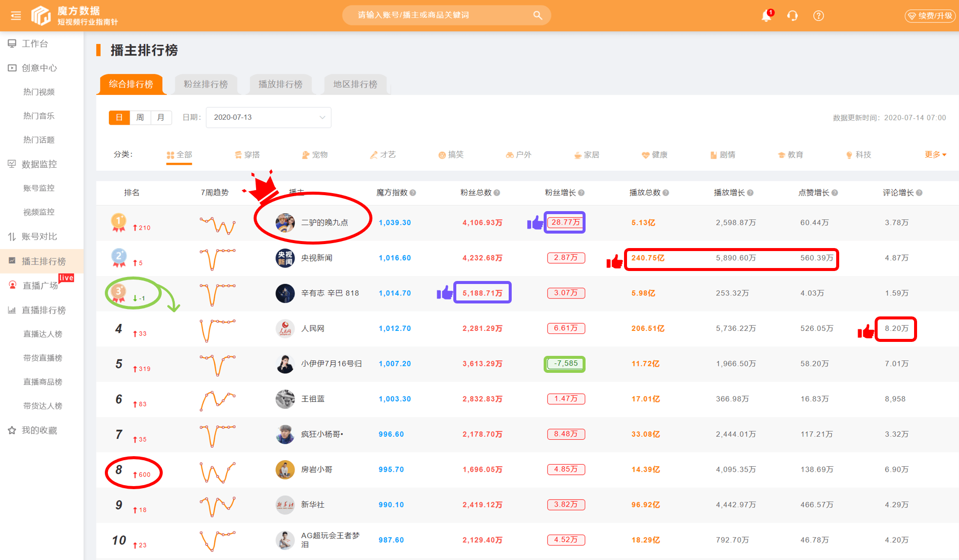Open AG超玩会王者梦泪 account link
959x560 pixels.
click(330, 540)
